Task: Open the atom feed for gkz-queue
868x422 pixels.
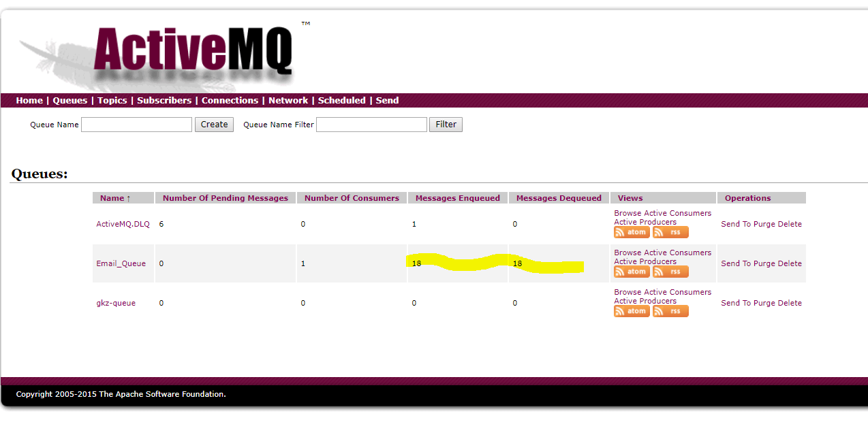Action: [x=631, y=310]
